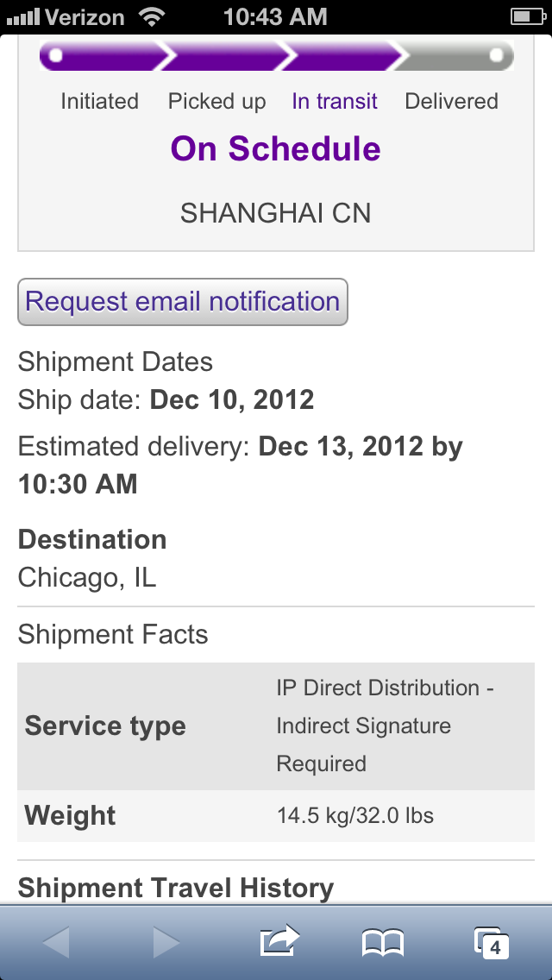Select the Initiated progress label
552x980 pixels.
(x=99, y=101)
